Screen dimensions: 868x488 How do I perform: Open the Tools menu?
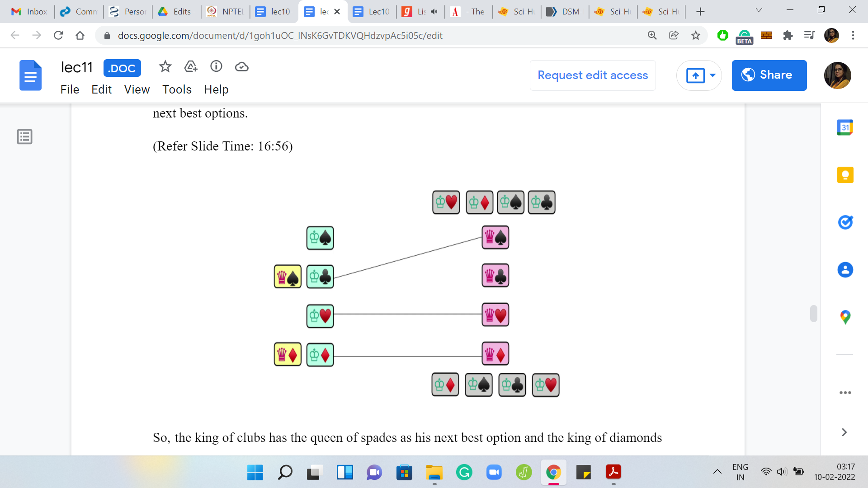177,89
